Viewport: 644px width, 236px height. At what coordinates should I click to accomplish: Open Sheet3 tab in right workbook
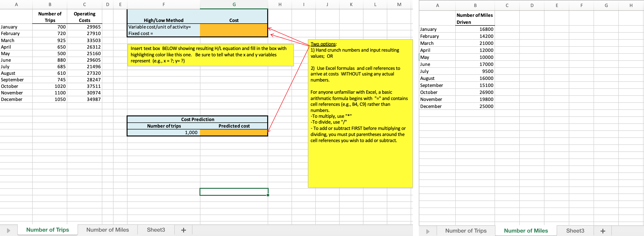click(x=575, y=230)
